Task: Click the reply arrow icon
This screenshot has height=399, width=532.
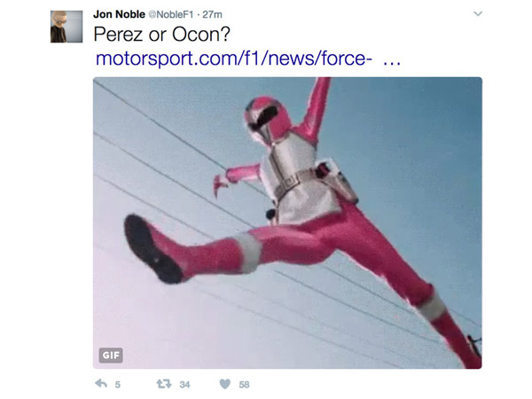Action: click(x=101, y=384)
